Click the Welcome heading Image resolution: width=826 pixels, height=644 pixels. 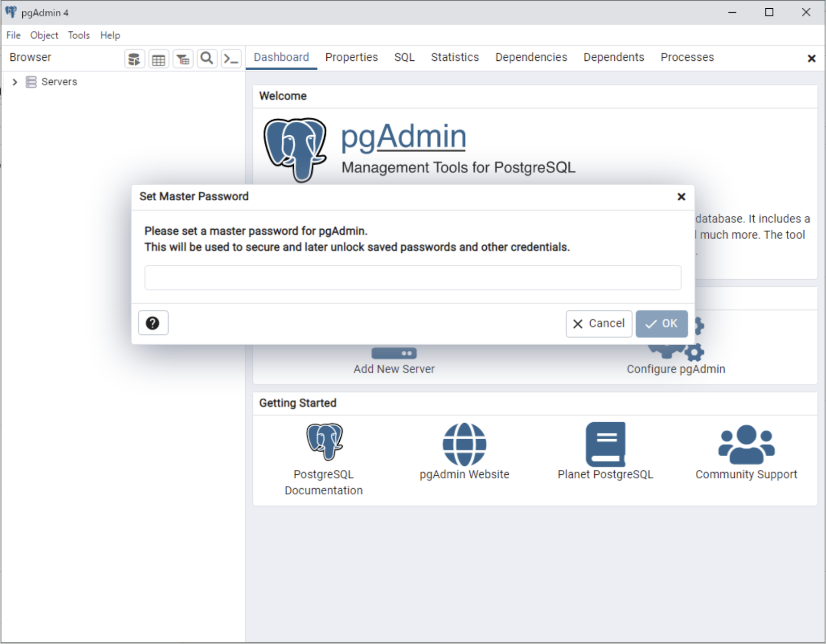283,96
